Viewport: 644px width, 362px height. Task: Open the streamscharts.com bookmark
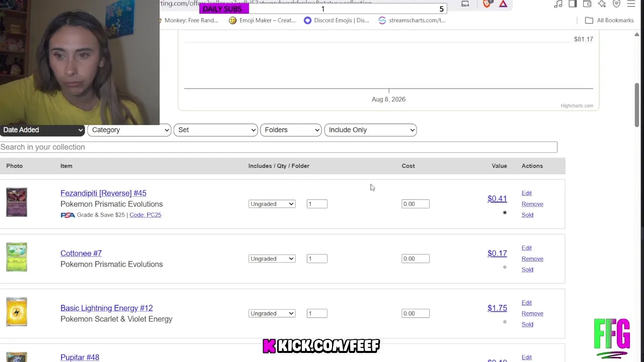(x=412, y=20)
